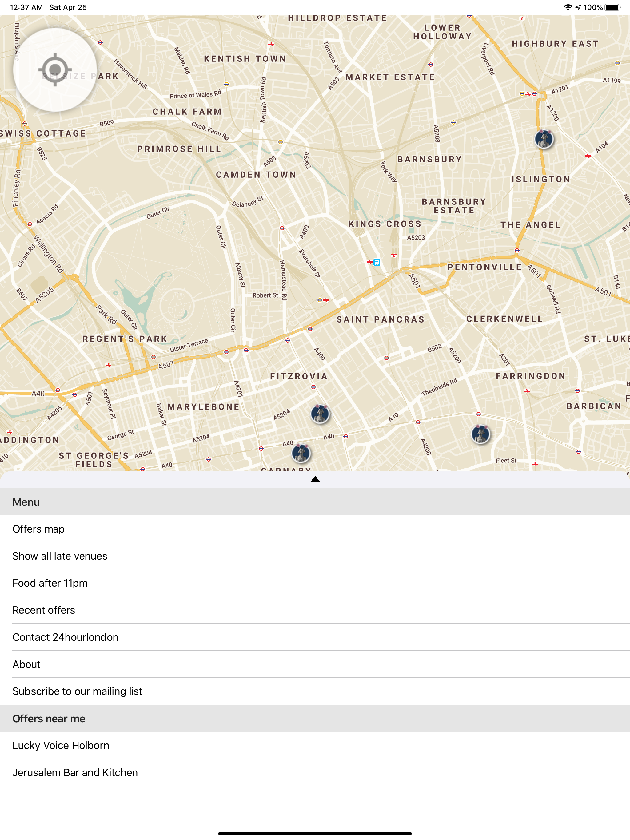Tap the Wi-Fi icon in the status bar
Viewport: 630px width, 840px height.
(568, 7)
